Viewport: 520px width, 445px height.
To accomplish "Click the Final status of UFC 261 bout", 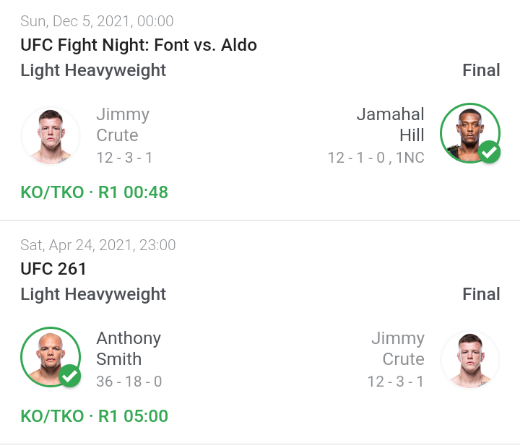I will pos(481,294).
